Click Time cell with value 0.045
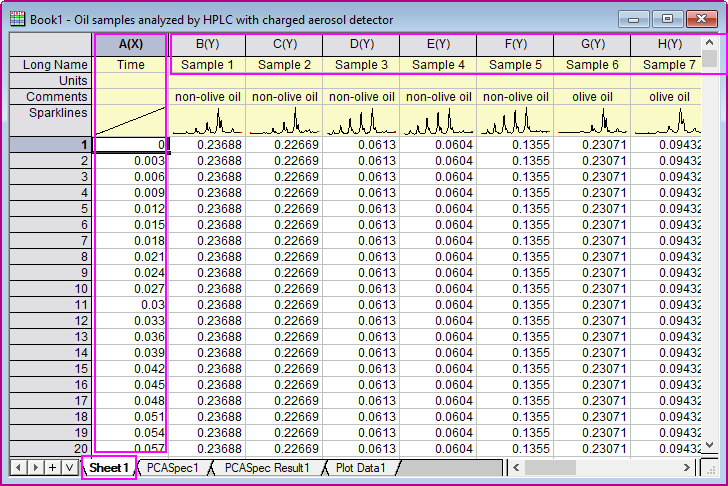728x486 pixels. pos(130,385)
